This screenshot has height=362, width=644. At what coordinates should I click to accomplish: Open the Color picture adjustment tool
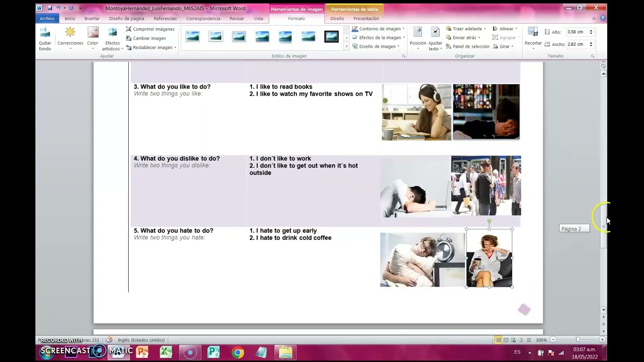[93, 39]
